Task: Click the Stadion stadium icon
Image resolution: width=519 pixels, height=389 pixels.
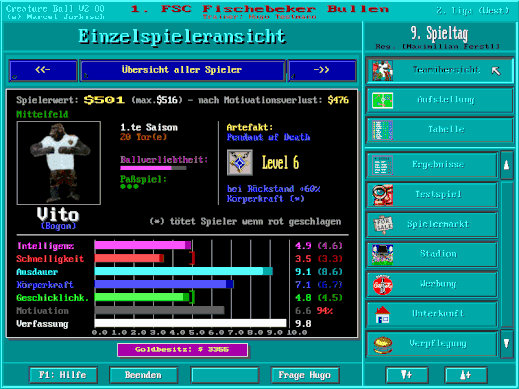Action: pyautogui.click(x=382, y=255)
